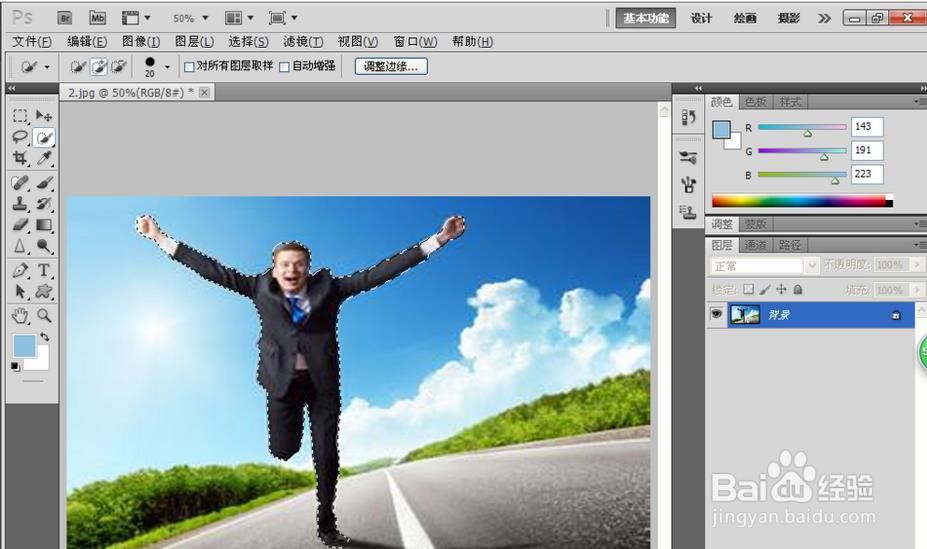This screenshot has height=549, width=927.
Task: Switch to the 色板 tab
Action: (756, 102)
